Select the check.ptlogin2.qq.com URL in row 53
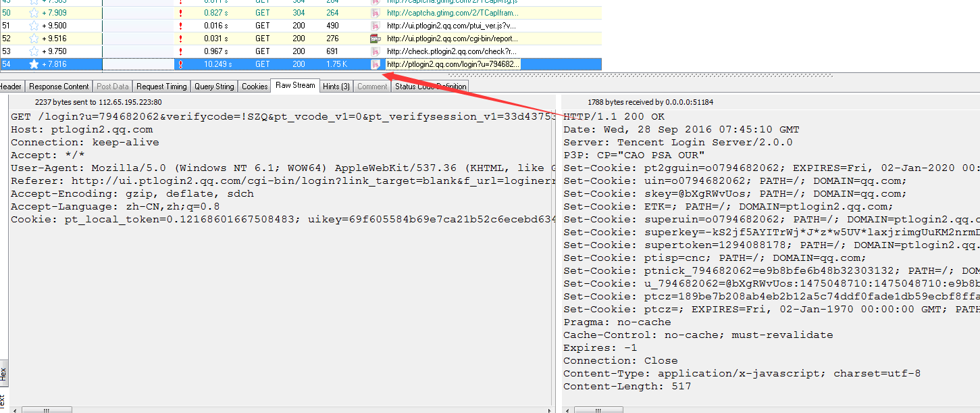The height and width of the screenshot is (413, 980). click(x=452, y=51)
